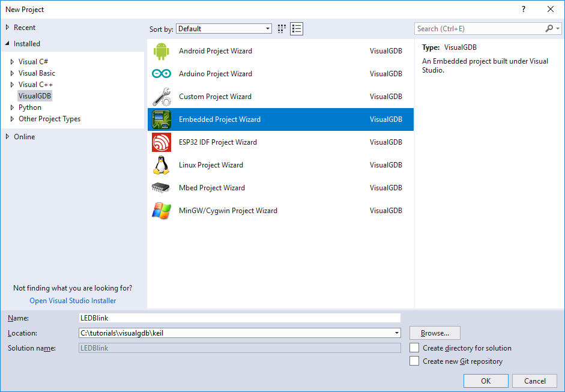Expand the Visual Basic node

[12, 73]
